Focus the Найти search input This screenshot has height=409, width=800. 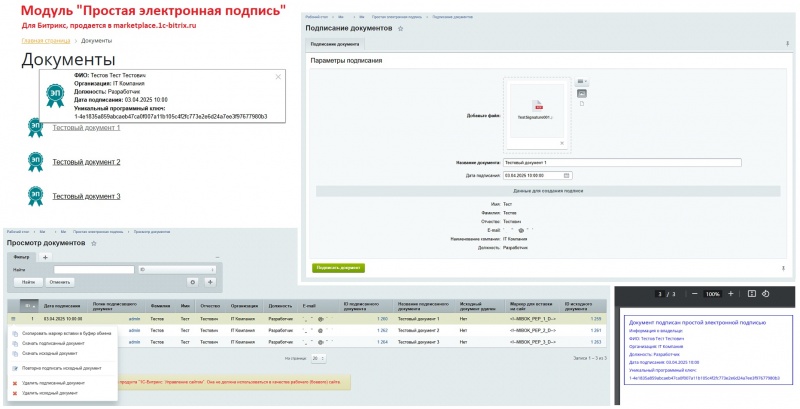(x=94, y=270)
